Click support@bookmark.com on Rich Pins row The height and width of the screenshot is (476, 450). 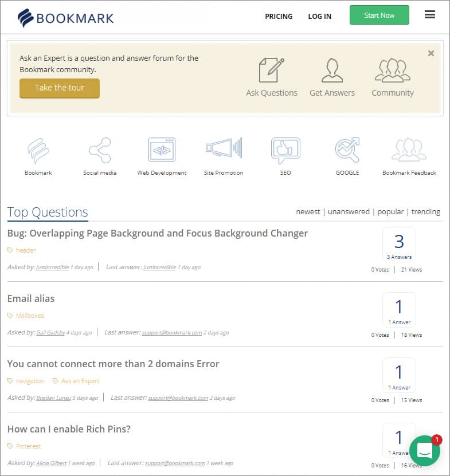click(175, 463)
